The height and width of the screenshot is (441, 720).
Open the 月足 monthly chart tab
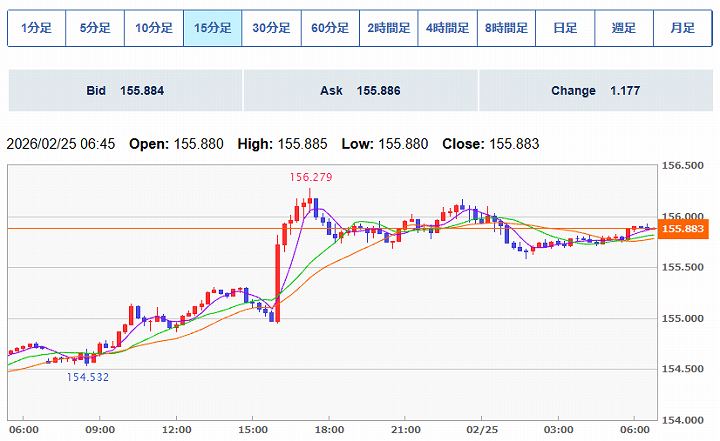(x=683, y=28)
